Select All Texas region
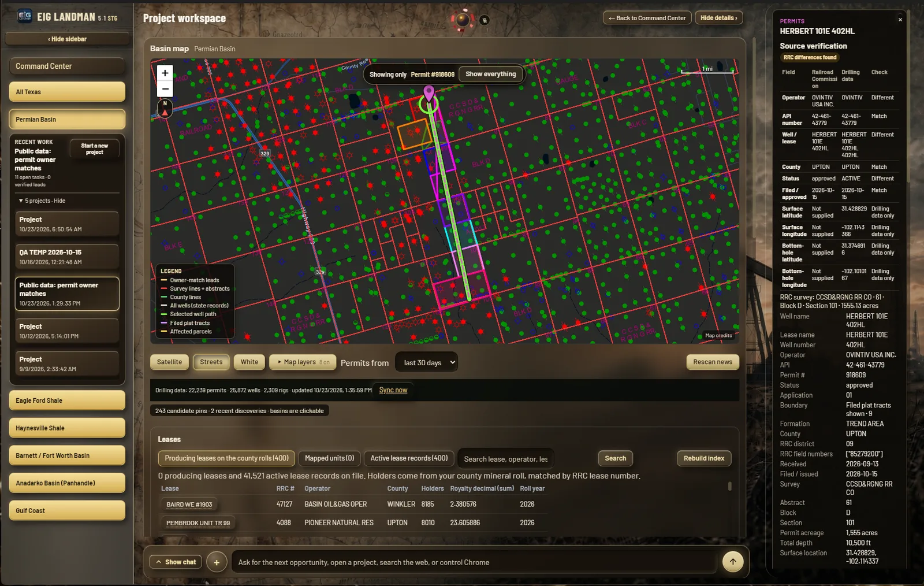The width and height of the screenshot is (924, 586). pyautogui.click(x=67, y=92)
